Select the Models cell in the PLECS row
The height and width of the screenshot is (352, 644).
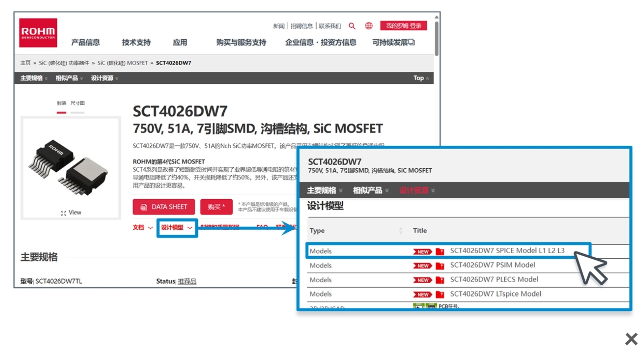point(320,280)
